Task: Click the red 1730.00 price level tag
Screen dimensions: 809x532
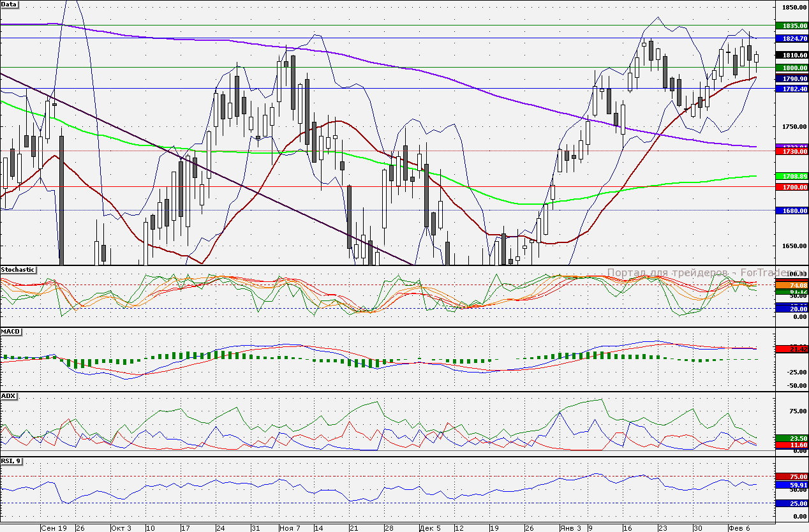Action: [x=790, y=152]
